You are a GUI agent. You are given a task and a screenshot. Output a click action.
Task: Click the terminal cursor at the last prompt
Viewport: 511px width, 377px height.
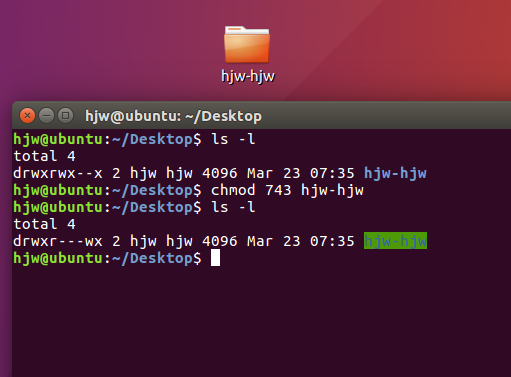point(215,258)
